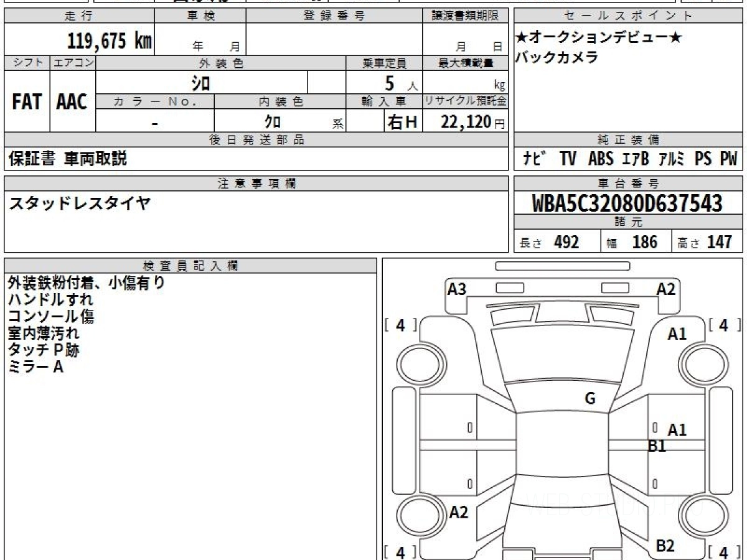Select the シロ exterior color value
Image resolution: width=747 pixels, height=560 pixels.
pos(200,83)
